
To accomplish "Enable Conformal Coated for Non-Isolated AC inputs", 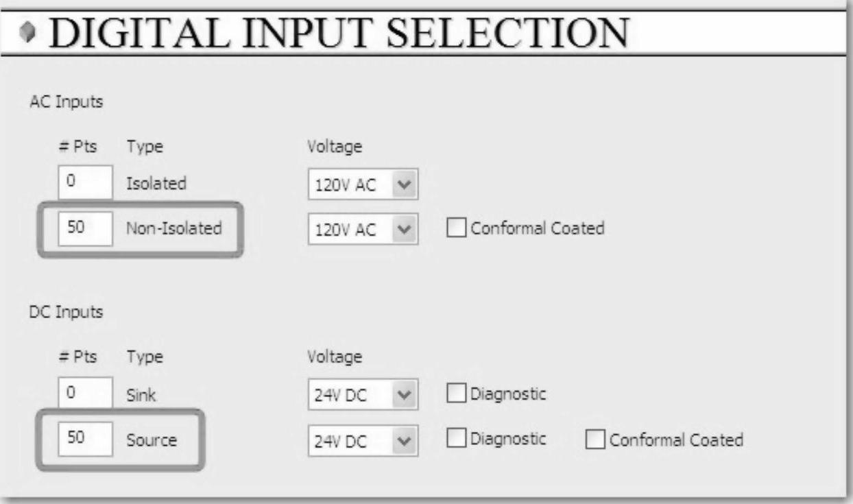I will pyautogui.click(x=456, y=228).
